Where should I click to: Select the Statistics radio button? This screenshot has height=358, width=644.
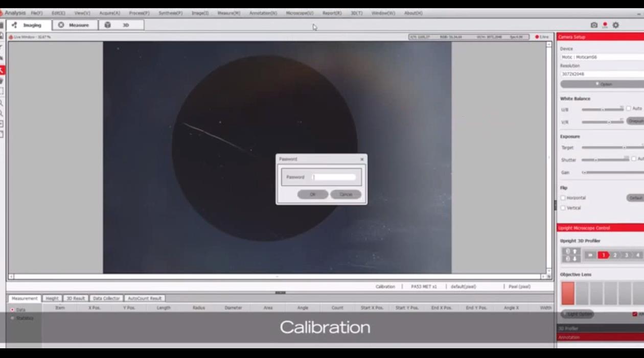pos(13,318)
